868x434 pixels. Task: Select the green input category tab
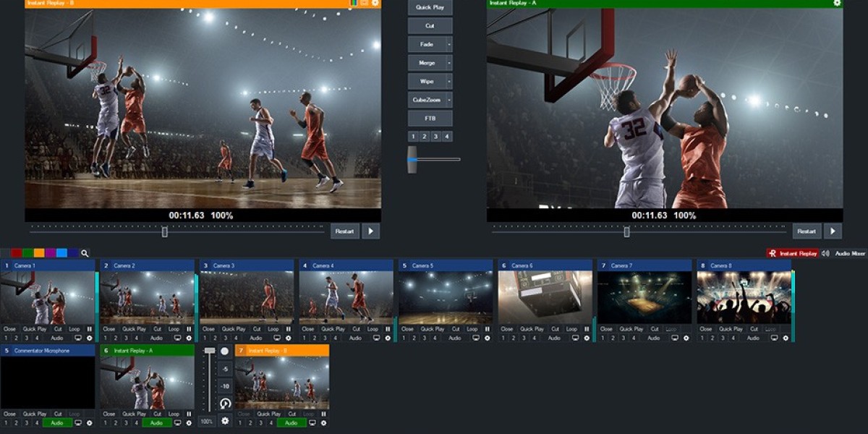tap(27, 253)
